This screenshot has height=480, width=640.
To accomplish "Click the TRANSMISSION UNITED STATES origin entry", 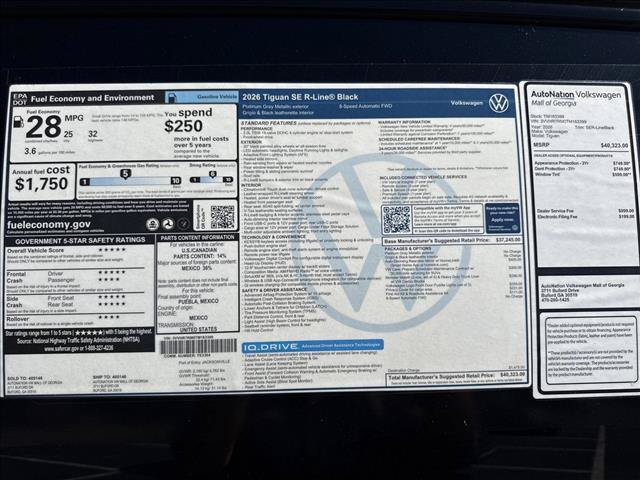I will tap(188, 327).
